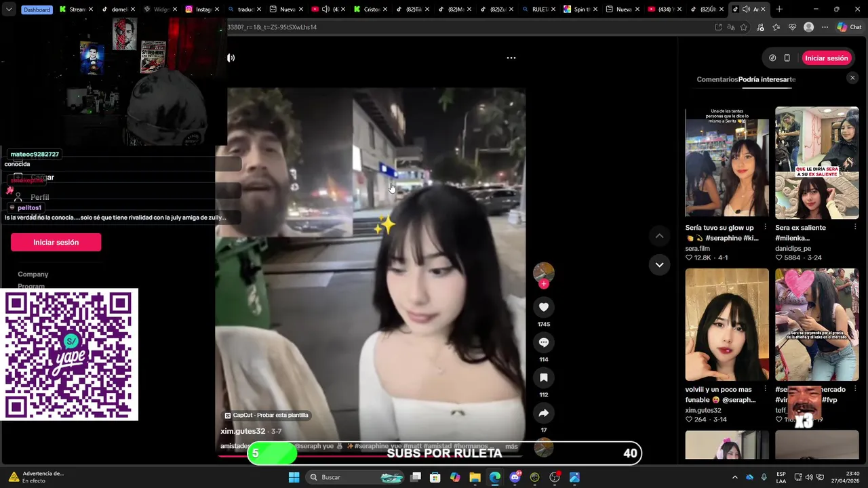The width and height of the screenshot is (868, 488).
Task: Click the Company link in the sidebar
Action: (33, 274)
